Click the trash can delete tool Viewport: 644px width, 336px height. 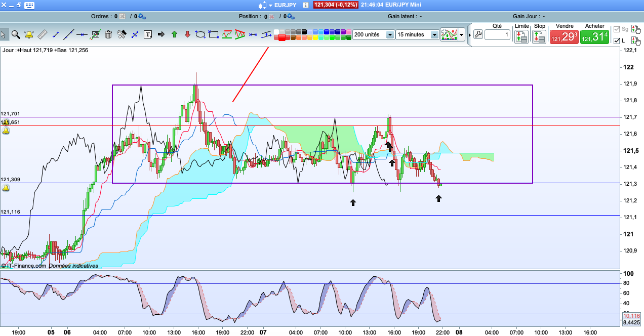(x=108, y=34)
